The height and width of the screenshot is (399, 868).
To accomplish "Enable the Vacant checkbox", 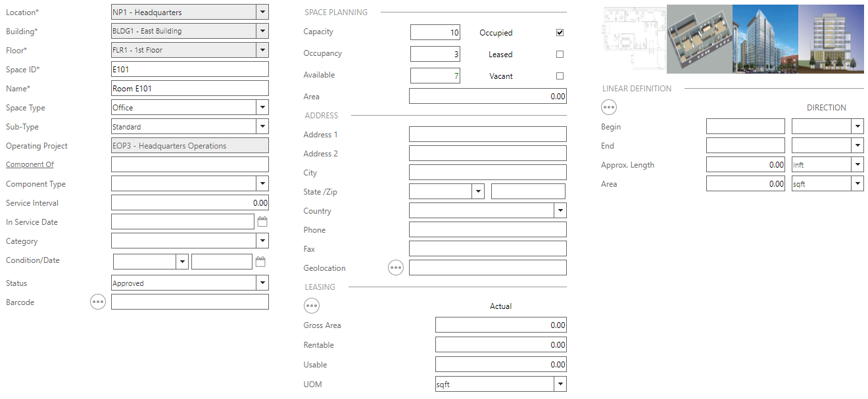I will [x=560, y=76].
